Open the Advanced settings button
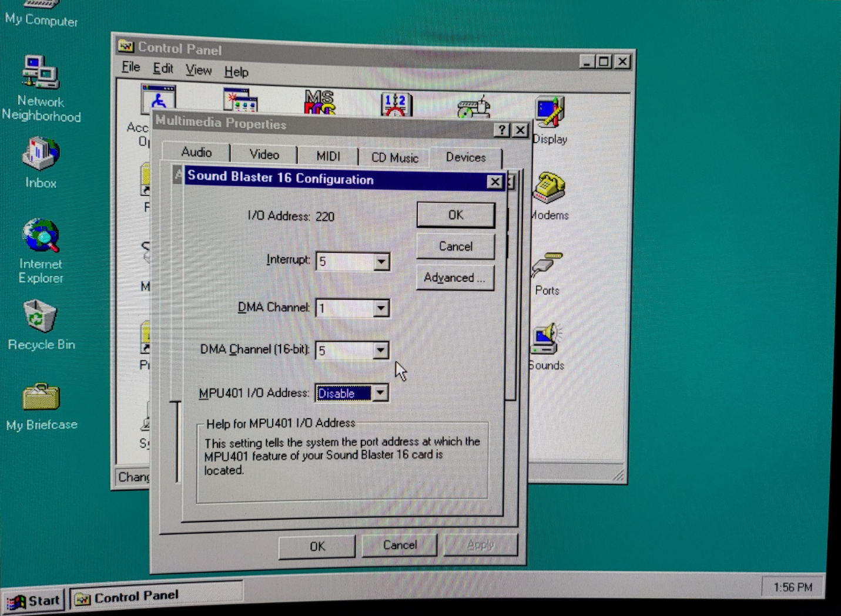 pos(455,278)
